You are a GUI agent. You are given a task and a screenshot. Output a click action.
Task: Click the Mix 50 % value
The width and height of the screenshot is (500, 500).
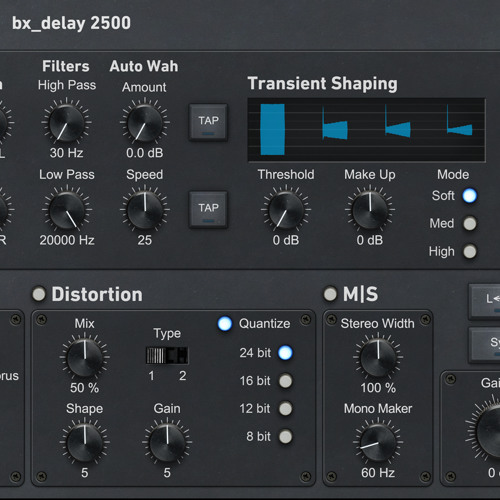tap(85, 388)
